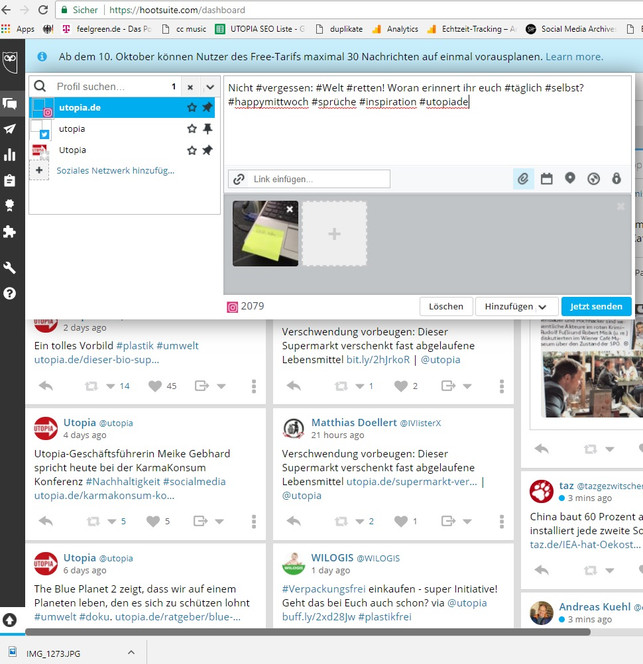Open the Campaigns badge icon
643x664 pixels.
[x=10, y=205]
